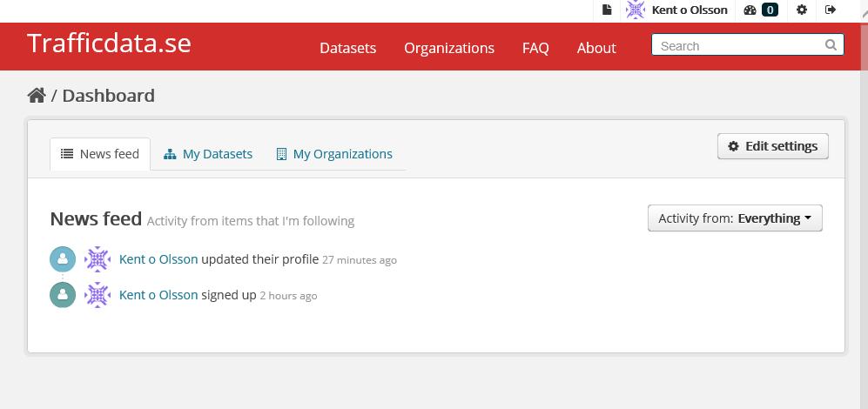The height and width of the screenshot is (409, 868).
Task: Click the 'News feed' heading text
Action: pyautogui.click(x=96, y=218)
